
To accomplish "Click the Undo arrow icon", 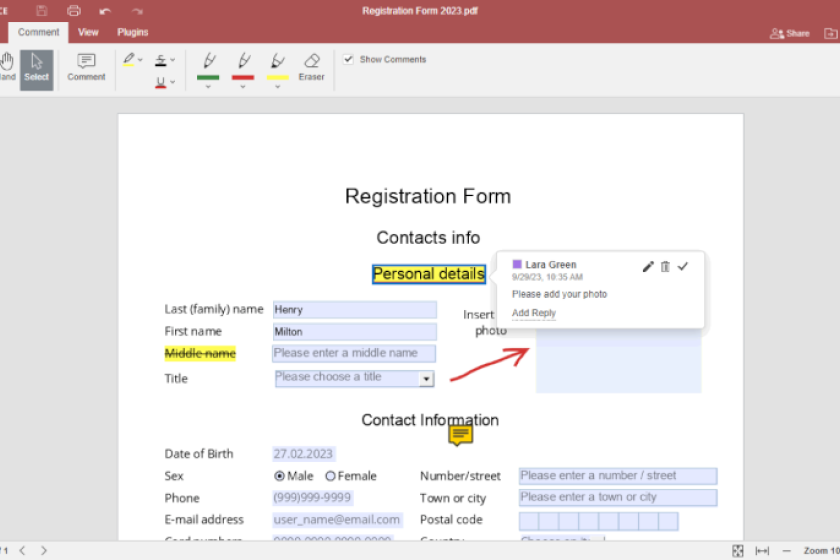I will (105, 11).
